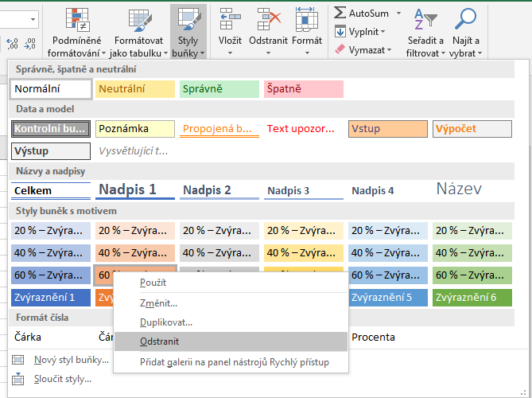The height and width of the screenshot is (398, 532).
Task: Decrease decimal places icon
Action: point(30,44)
